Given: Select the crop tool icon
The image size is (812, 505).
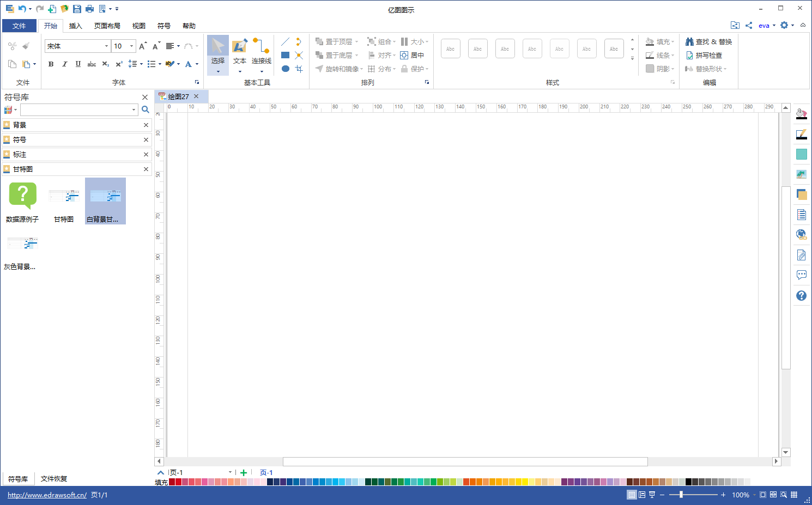Looking at the screenshot, I should [x=299, y=69].
